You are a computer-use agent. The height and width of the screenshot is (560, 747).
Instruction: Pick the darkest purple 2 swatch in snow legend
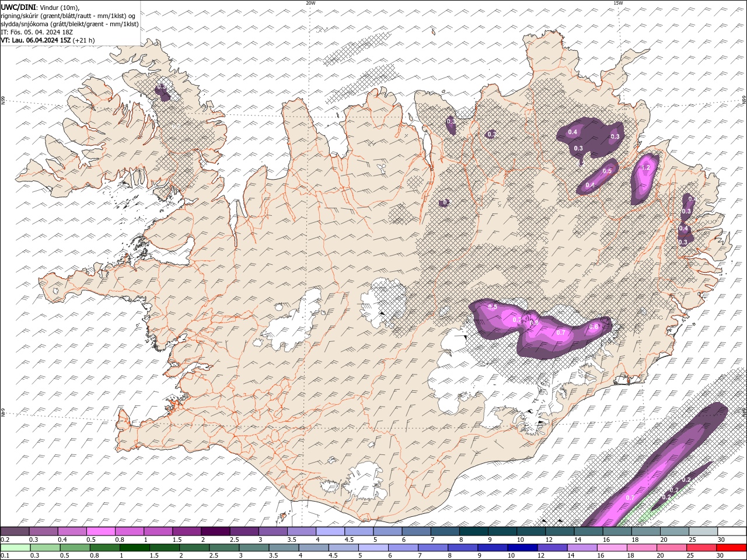tap(215, 531)
